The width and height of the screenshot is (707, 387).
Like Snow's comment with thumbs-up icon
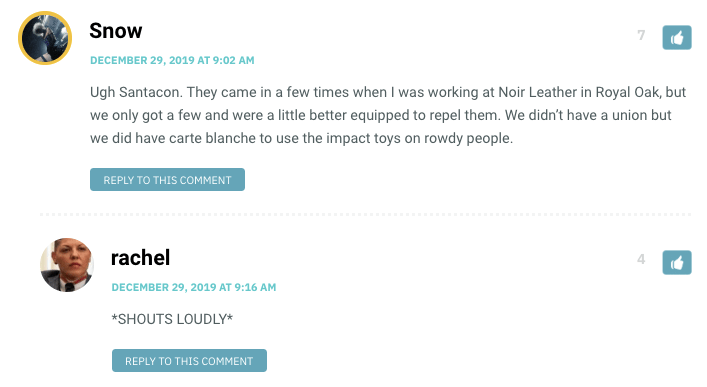pos(676,37)
